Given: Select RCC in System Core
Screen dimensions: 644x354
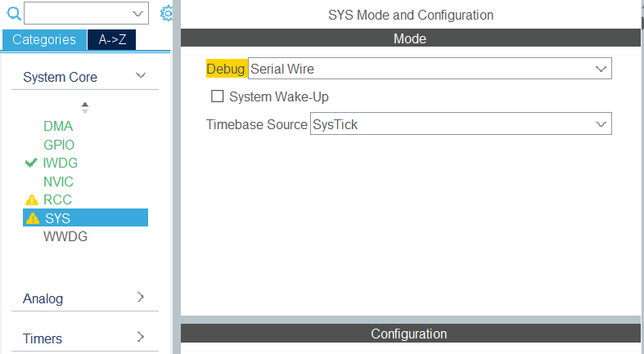Looking at the screenshot, I should [x=57, y=199].
